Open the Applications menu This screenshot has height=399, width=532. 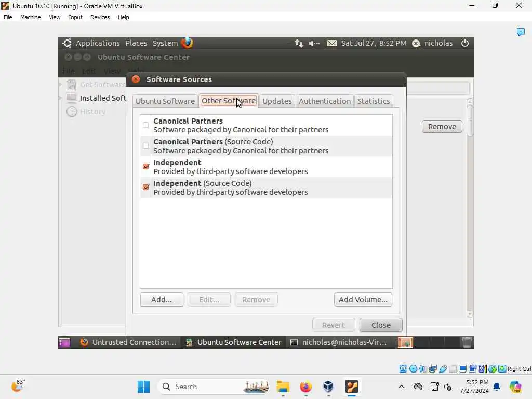point(98,43)
